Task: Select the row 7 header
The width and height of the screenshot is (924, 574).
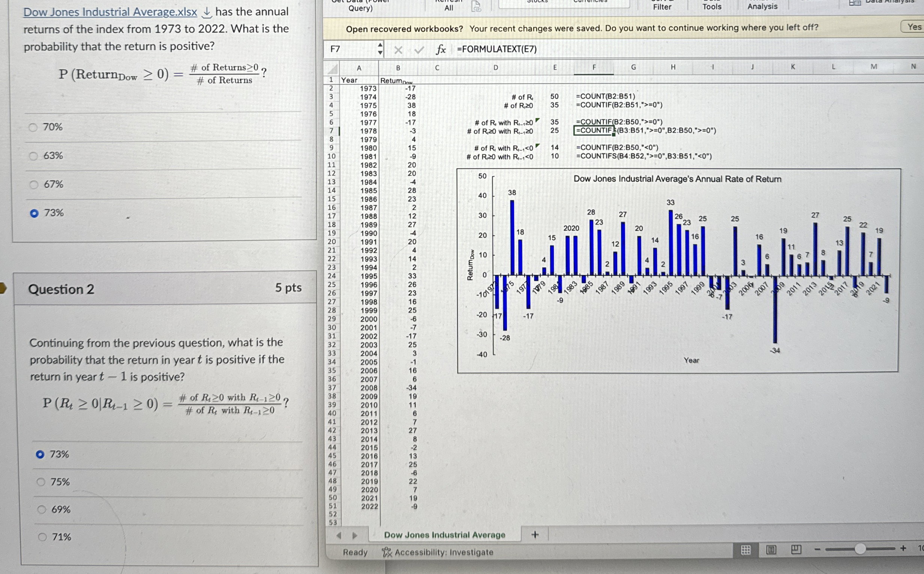Action: pos(331,131)
